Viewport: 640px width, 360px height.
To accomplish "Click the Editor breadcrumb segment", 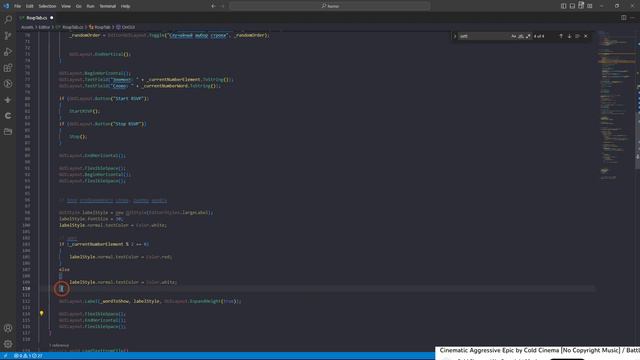I will tap(44, 27).
